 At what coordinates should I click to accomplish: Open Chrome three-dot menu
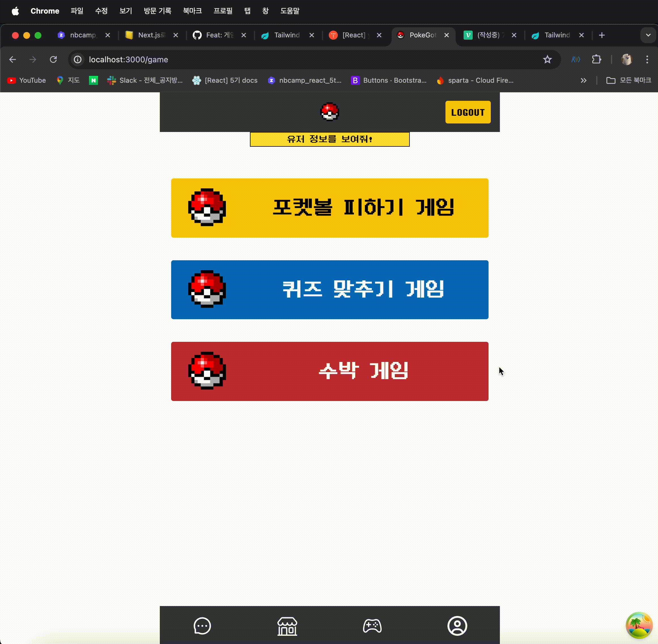(x=647, y=59)
